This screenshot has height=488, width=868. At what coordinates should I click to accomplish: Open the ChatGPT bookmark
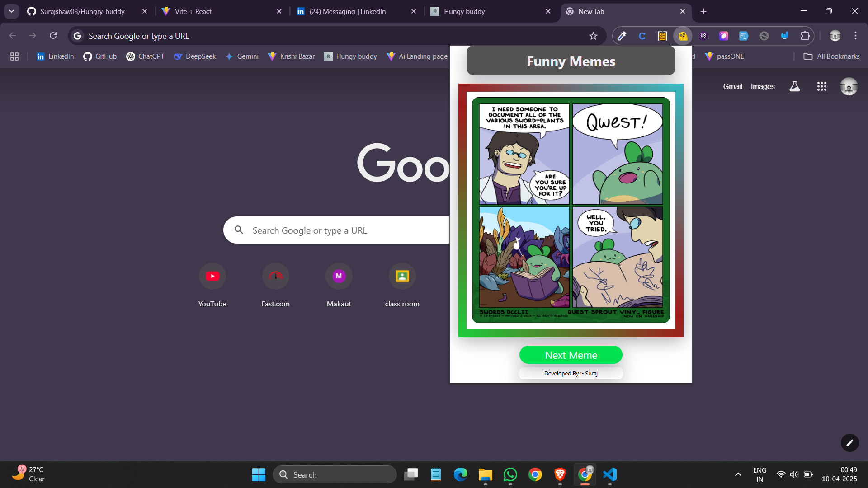145,56
